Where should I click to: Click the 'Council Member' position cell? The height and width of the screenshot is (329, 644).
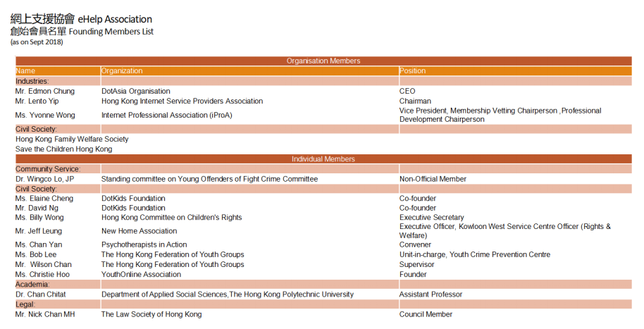[x=426, y=314]
